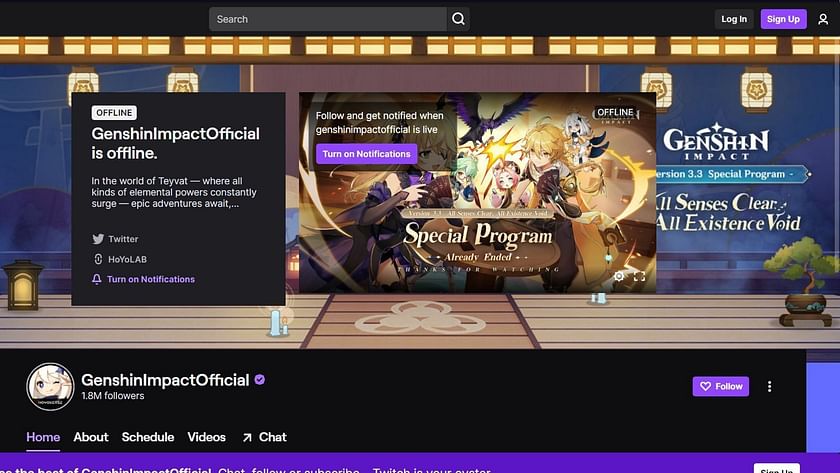Click Turn on Notifications link with bell
This screenshot has width=840, height=473.
[143, 279]
